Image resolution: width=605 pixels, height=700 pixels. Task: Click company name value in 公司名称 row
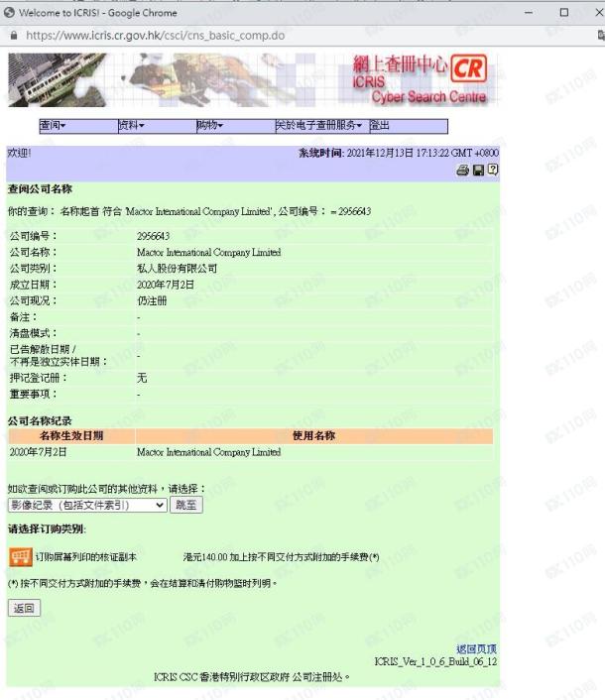tap(209, 252)
